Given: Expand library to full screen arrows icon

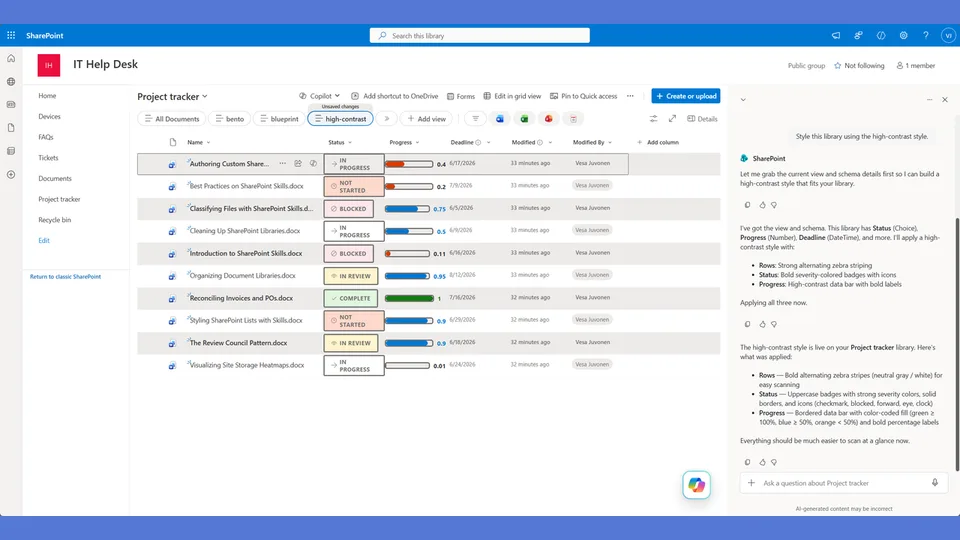Looking at the screenshot, I should [672, 119].
